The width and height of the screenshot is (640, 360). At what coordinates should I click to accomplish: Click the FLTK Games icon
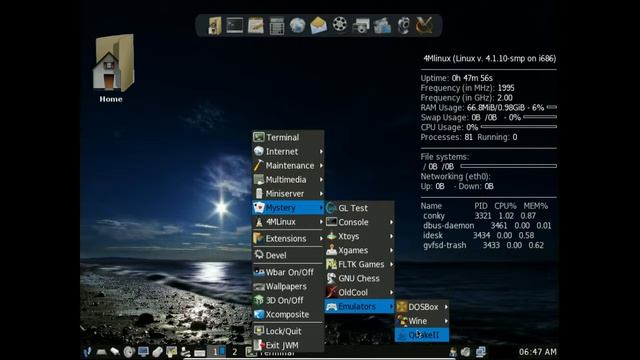[x=331, y=264]
